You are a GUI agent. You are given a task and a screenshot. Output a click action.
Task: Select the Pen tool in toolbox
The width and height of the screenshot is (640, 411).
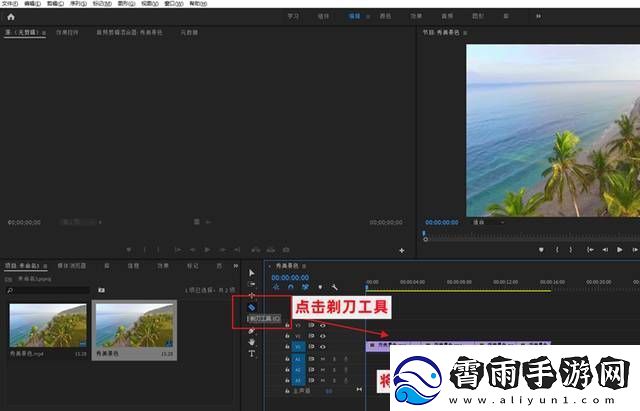click(251, 331)
